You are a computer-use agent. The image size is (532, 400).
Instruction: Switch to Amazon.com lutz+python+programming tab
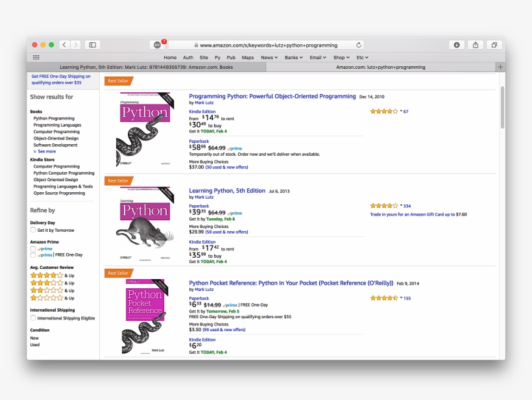381,68
